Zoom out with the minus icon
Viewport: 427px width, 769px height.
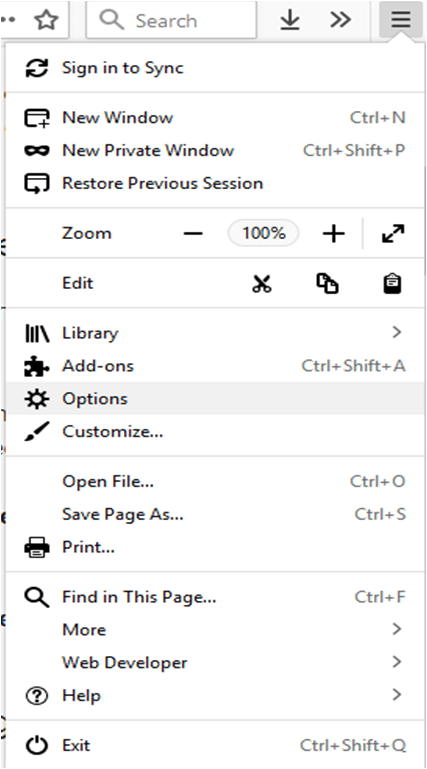click(x=193, y=233)
